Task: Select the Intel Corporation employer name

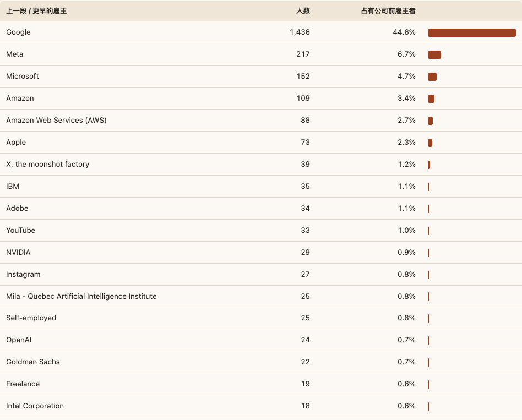Action: 35,406
